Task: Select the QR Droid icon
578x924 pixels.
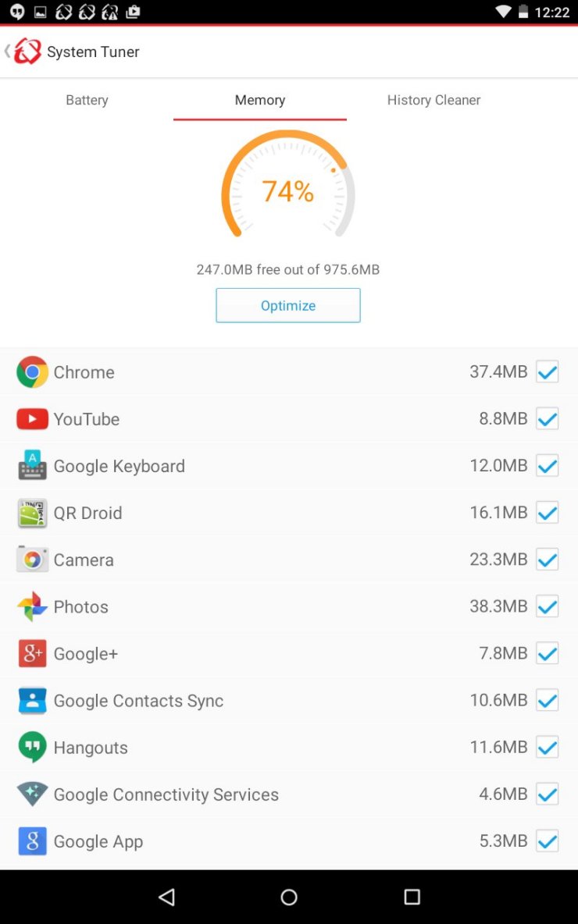Action: coord(33,513)
